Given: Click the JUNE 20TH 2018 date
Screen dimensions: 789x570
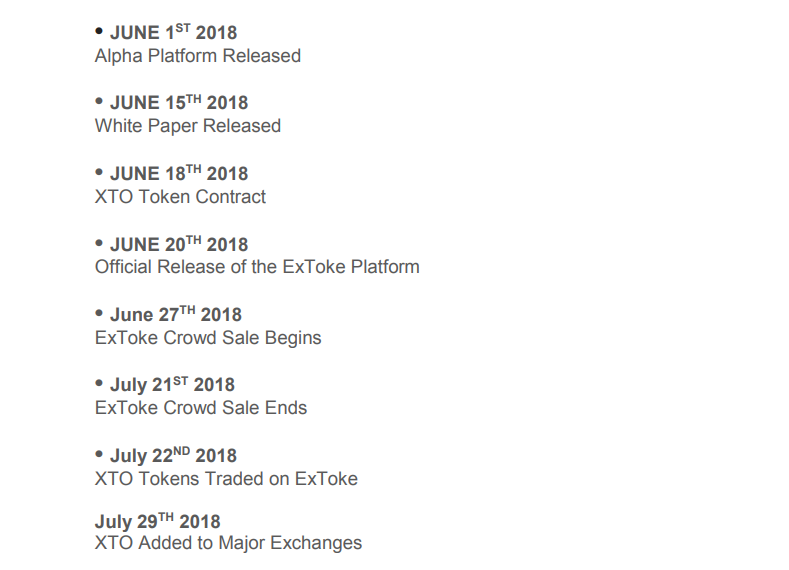Looking at the screenshot, I should pos(179,245).
